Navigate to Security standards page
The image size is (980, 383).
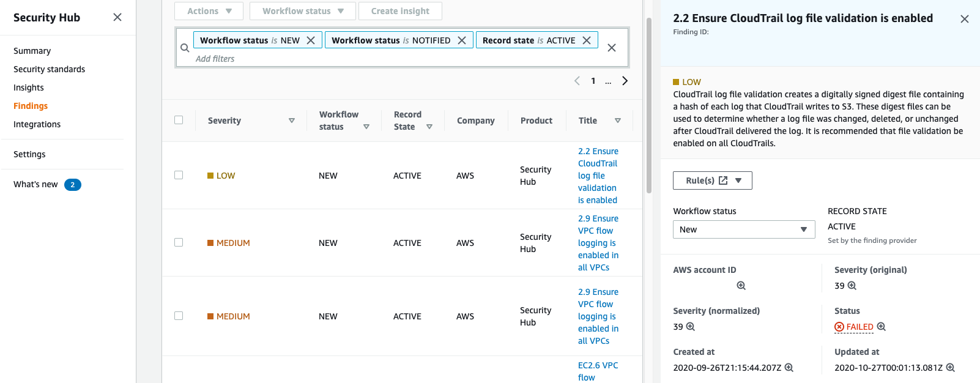49,69
